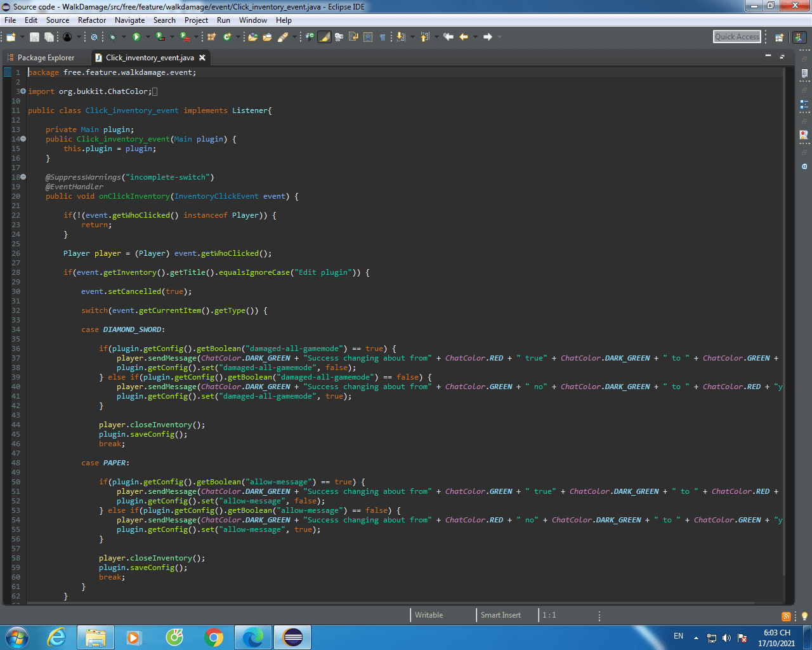Click the Quick Access search field
Image resolution: width=812 pixels, height=650 pixels.
click(737, 37)
